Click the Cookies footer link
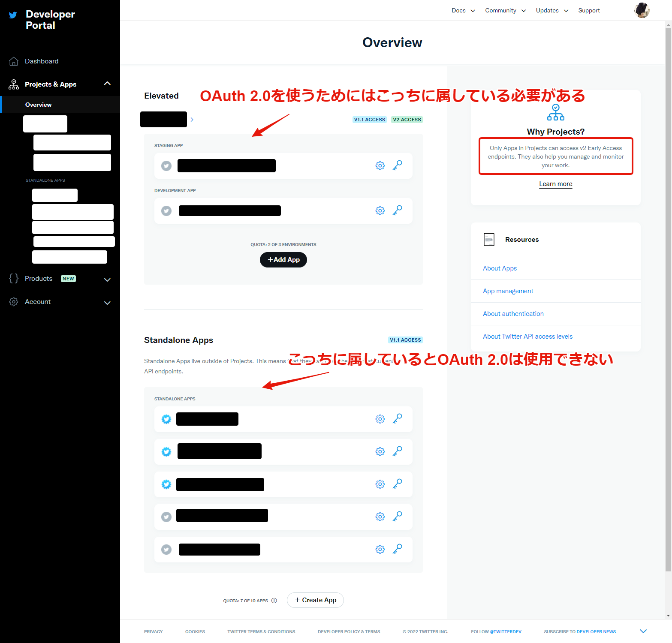Viewport: 672px width, 643px height. pyautogui.click(x=195, y=631)
